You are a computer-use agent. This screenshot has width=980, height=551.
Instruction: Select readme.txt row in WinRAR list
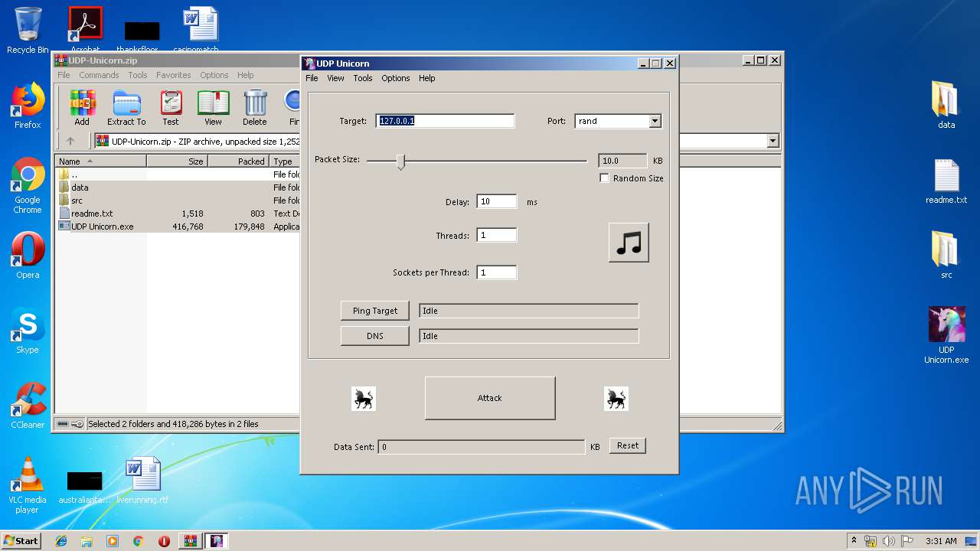(178, 214)
